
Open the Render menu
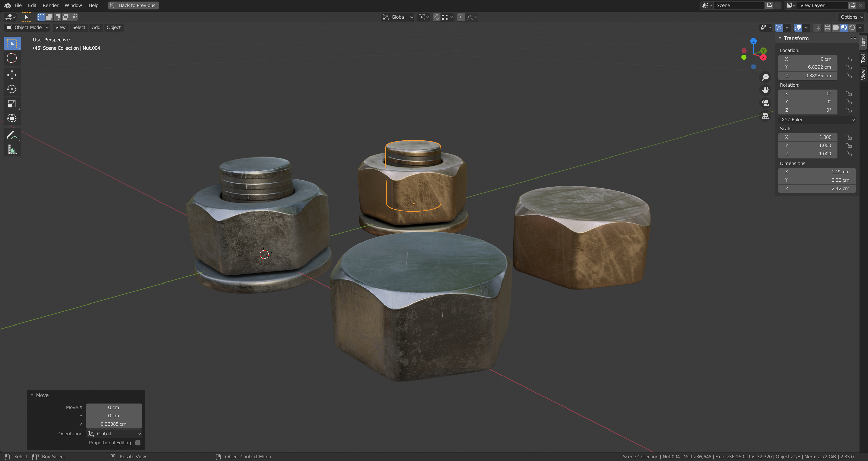click(x=50, y=5)
